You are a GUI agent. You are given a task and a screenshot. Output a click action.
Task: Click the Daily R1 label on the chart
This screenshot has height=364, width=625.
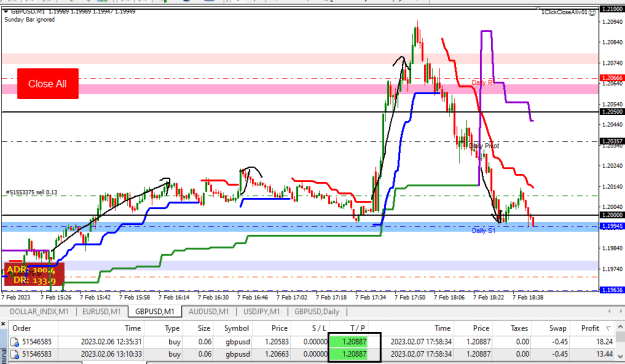coord(483,83)
